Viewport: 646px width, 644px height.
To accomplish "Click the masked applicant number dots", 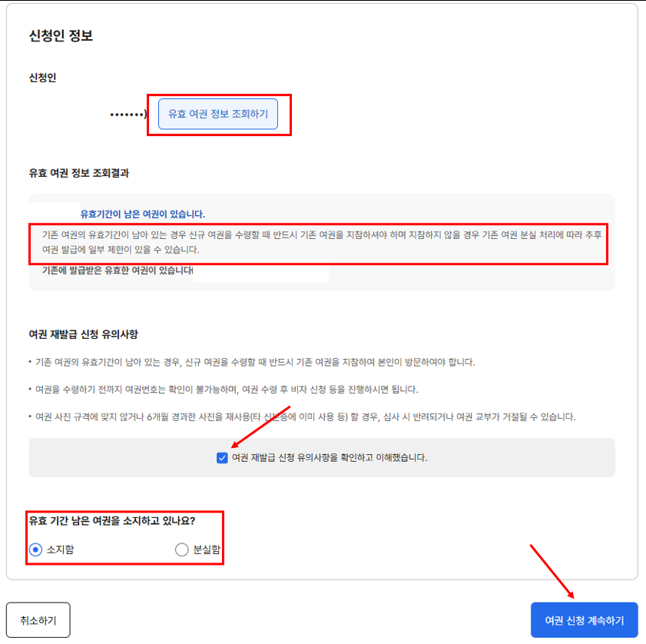I will [x=128, y=115].
